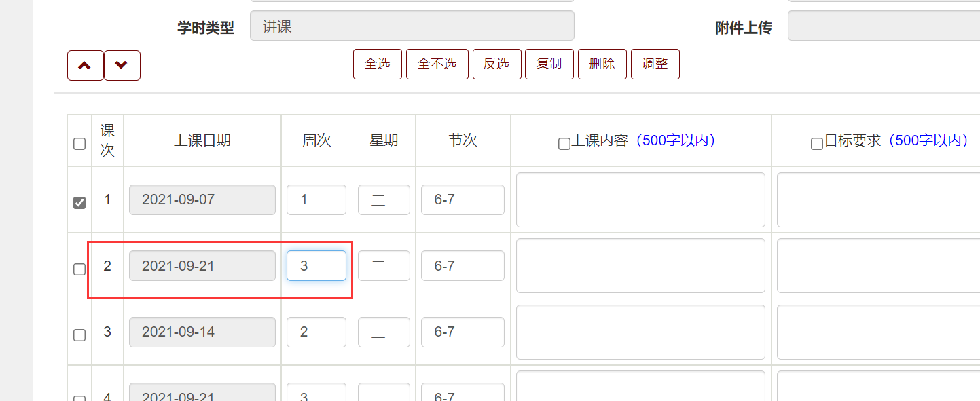Click the 周次 field in lesson 2
The height and width of the screenshot is (401, 980).
point(316,266)
